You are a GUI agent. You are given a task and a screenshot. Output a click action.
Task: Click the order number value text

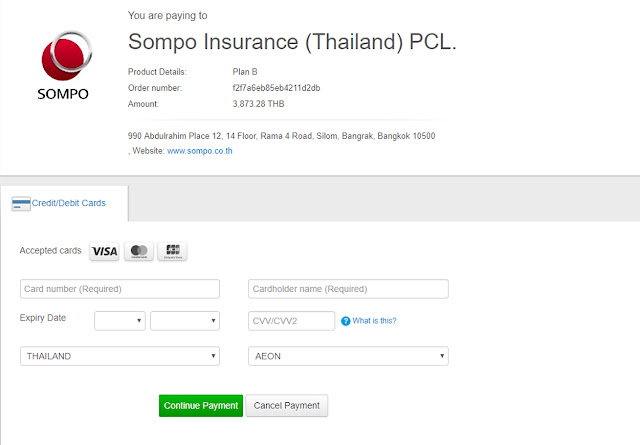(276, 88)
